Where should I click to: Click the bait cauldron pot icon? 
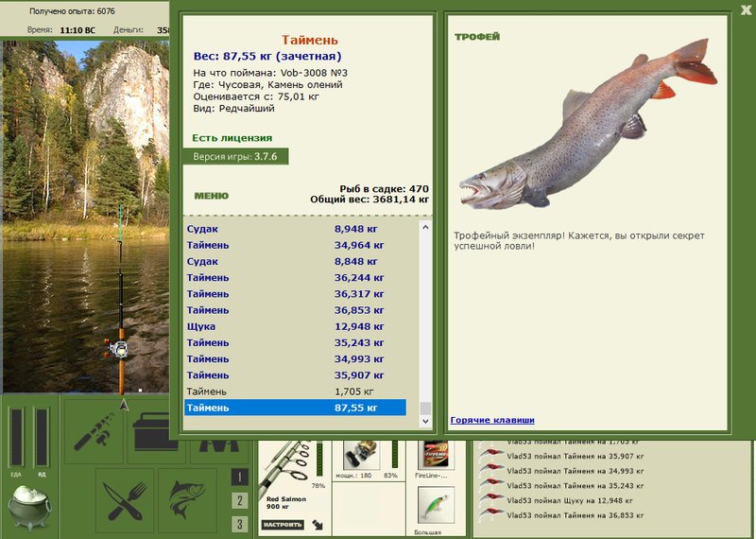[29, 508]
